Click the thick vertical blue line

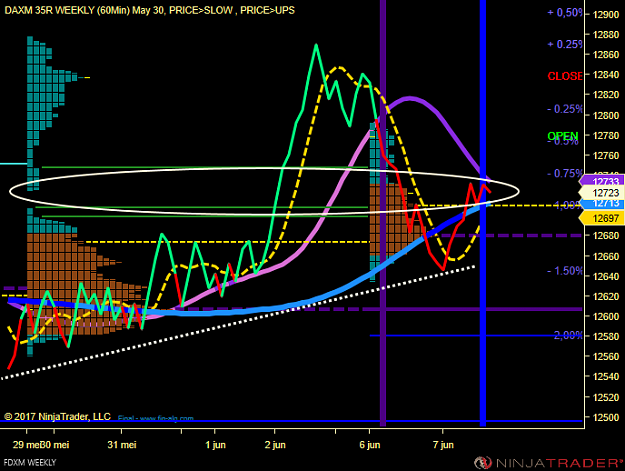[483, 213]
